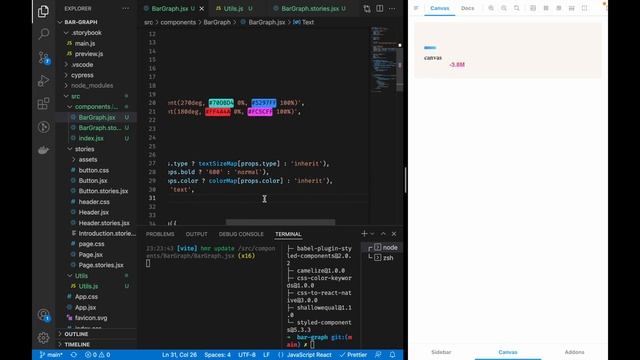
Task: Reset zoom in Storybook toolbar
Action: pyautogui.click(x=517, y=8)
